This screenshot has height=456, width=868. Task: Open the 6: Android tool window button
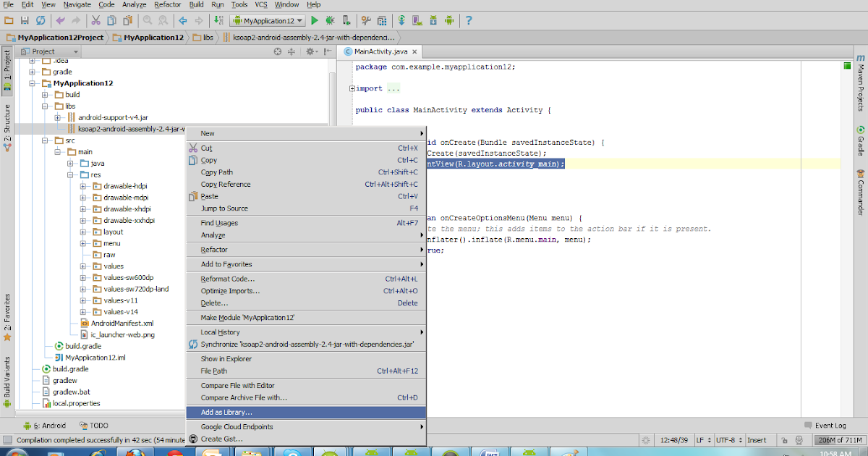point(44,426)
